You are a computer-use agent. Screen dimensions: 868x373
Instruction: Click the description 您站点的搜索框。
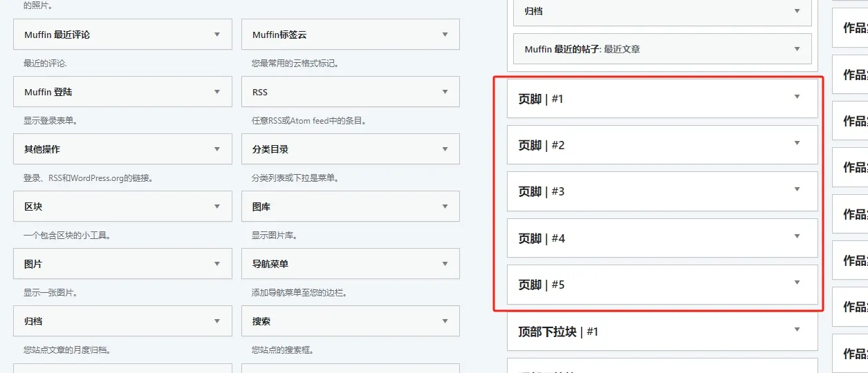[283, 350]
